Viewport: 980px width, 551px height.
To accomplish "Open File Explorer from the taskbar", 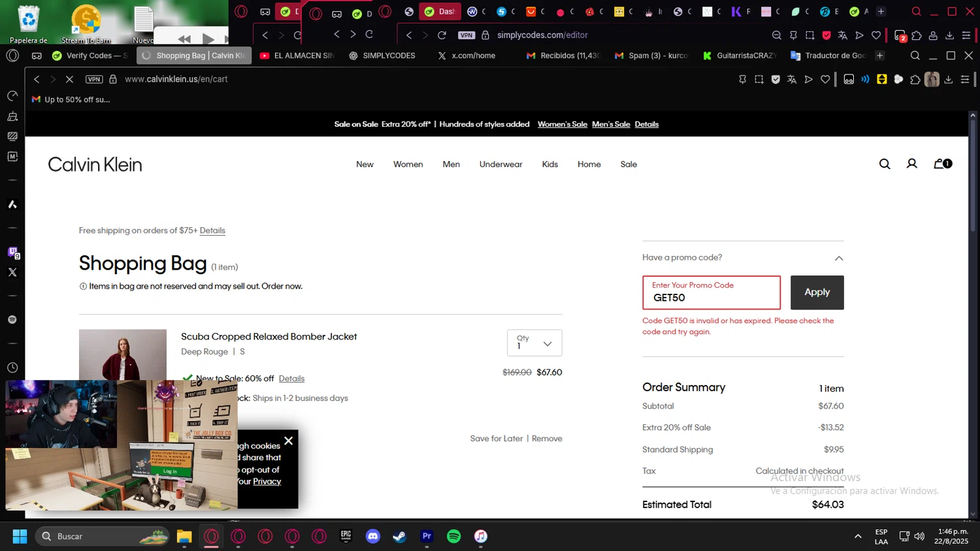I will 184,536.
